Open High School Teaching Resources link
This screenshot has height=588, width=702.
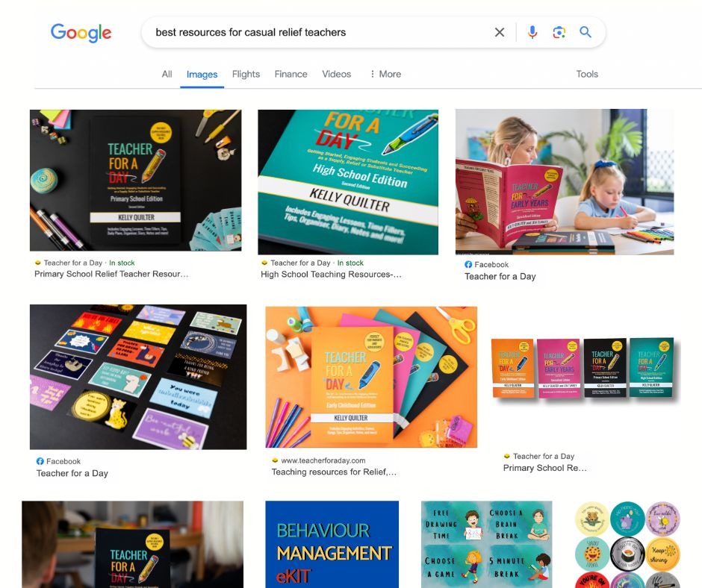pyautogui.click(x=332, y=274)
